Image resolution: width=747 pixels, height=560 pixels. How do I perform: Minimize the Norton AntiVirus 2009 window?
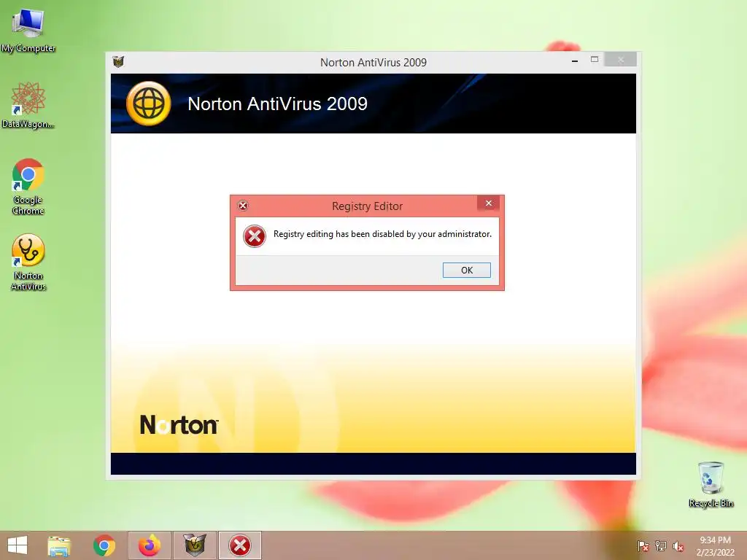tap(575, 61)
